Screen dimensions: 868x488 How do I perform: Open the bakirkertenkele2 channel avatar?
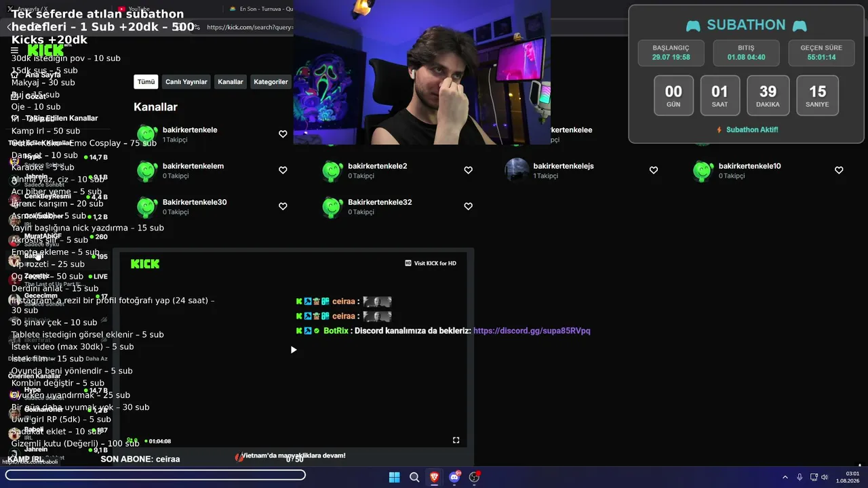[332, 170]
